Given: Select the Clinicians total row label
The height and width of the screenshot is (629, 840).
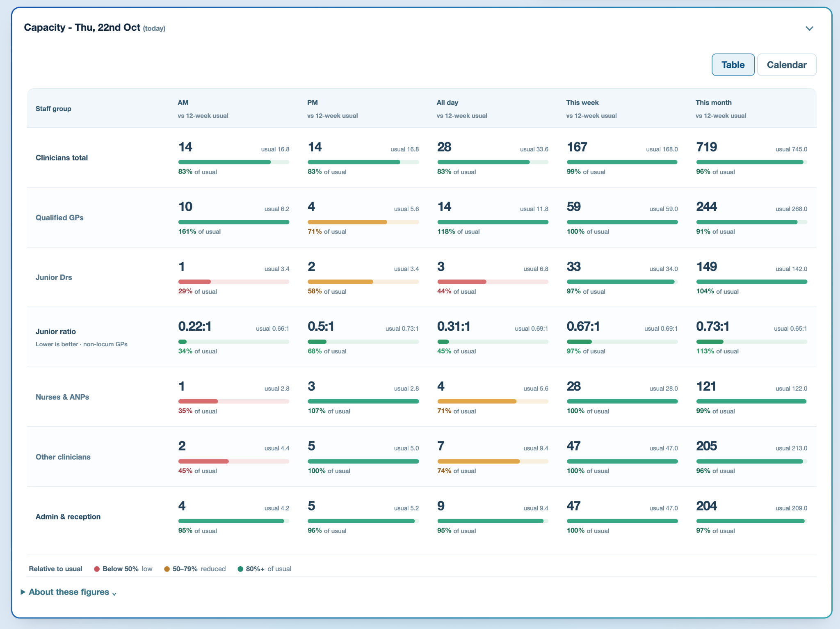Looking at the screenshot, I should point(62,158).
